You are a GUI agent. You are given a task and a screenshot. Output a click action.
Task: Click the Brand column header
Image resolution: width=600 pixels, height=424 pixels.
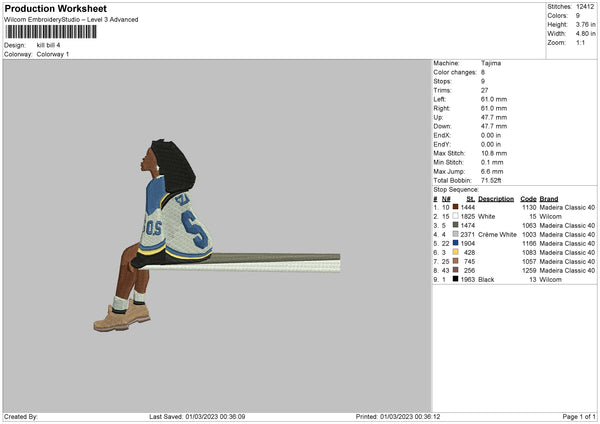(x=549, y=199)
